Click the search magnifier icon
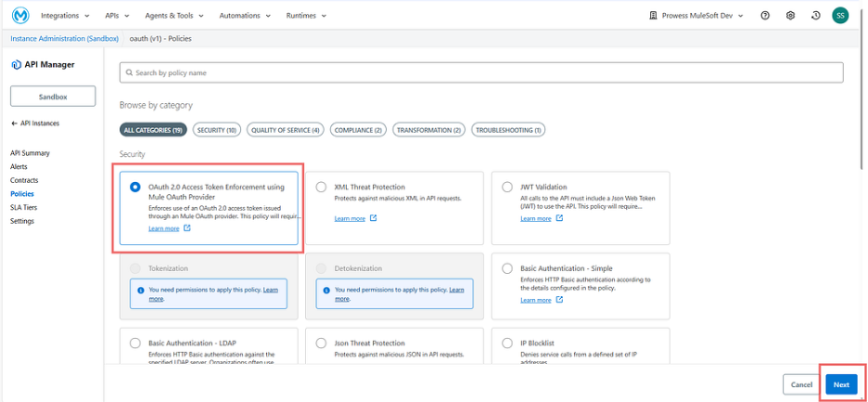 pyautogui.click(x=129, y=72)
